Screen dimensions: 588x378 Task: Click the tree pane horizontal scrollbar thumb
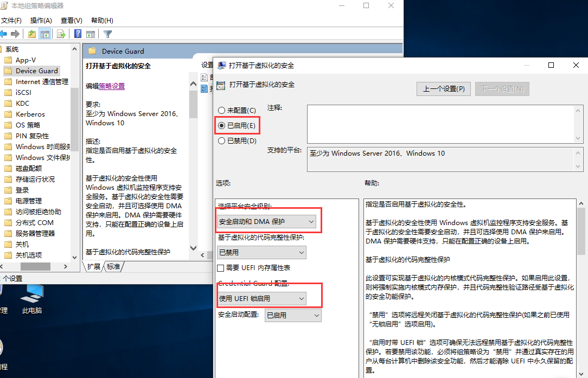click(x=35, y=267)
